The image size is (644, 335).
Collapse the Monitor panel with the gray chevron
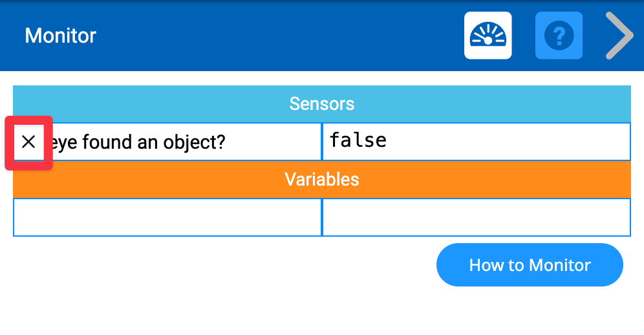click(619, 36)
